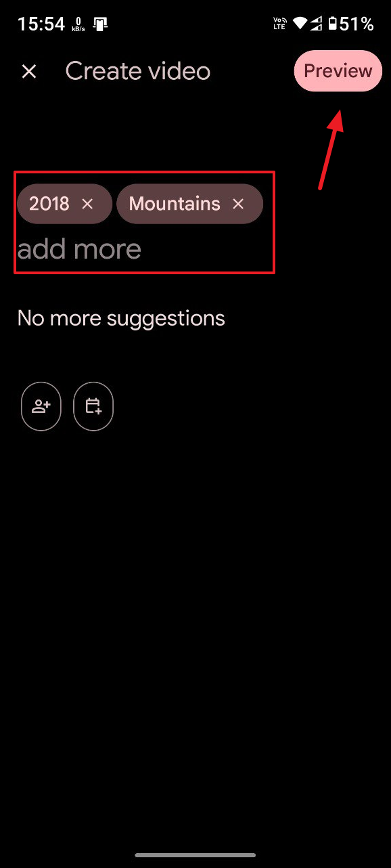391x868 pixels.
Task: Select the 2018 chip label
Action: [49, 204]
